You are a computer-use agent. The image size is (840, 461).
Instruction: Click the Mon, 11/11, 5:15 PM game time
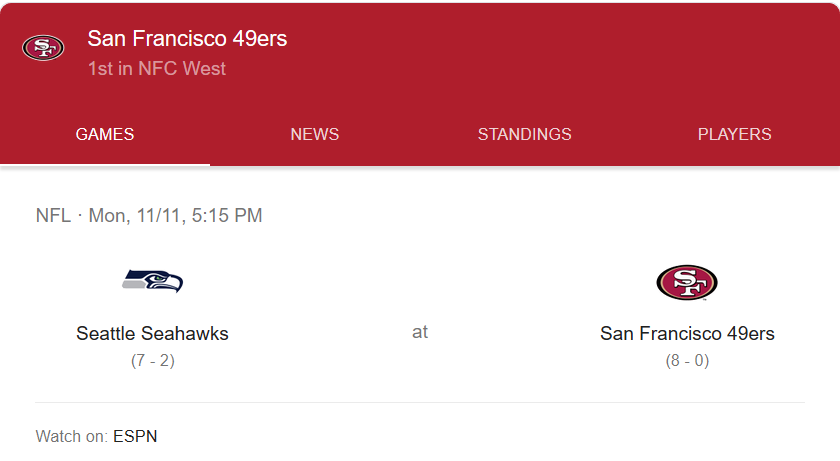tap(176, 215)
